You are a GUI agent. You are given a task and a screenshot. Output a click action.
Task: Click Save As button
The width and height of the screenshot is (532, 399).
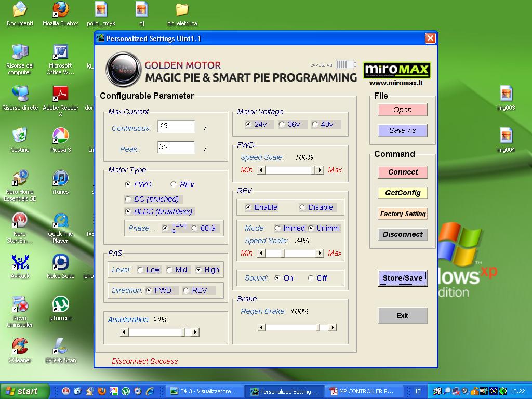tap(403, 130)
